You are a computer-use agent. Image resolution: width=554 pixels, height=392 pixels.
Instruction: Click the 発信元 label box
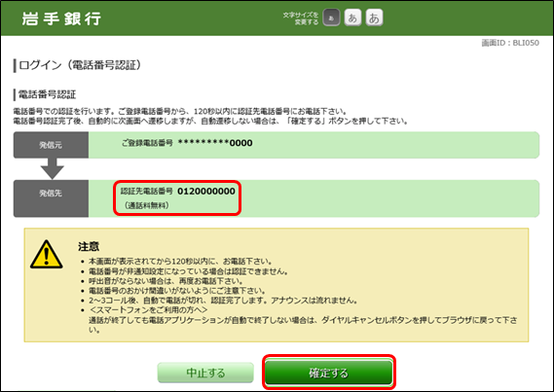tap(51, 145)
